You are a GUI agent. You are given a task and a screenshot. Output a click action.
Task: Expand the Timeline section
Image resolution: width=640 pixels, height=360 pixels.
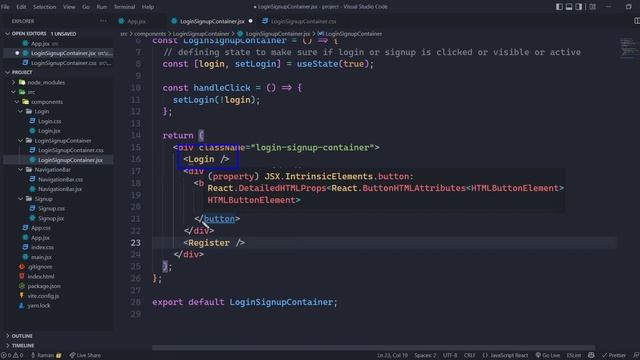(22, 346)
